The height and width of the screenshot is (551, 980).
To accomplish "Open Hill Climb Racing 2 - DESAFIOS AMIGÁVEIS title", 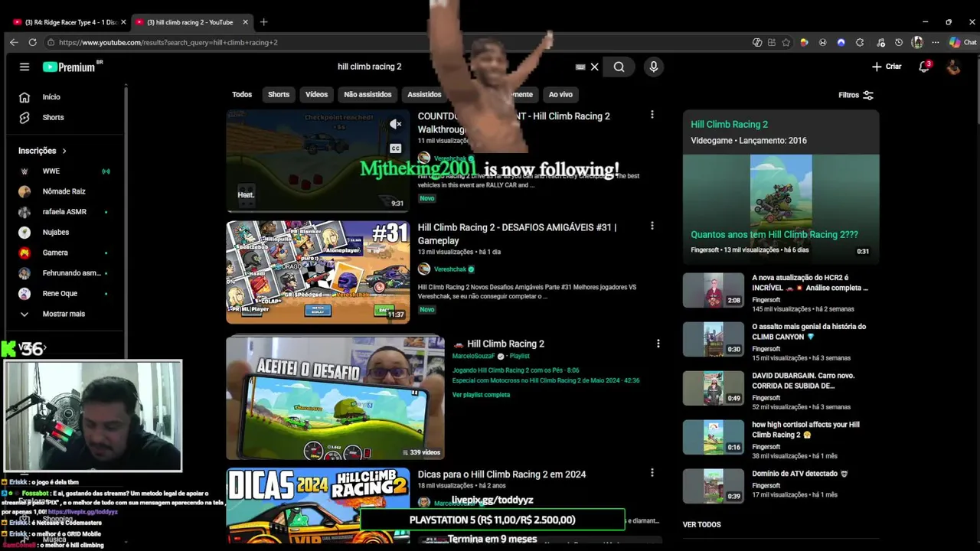I will pos(517,234).
